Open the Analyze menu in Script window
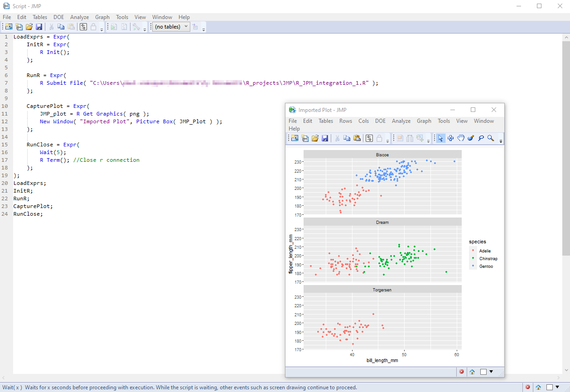 click(79, 17)
